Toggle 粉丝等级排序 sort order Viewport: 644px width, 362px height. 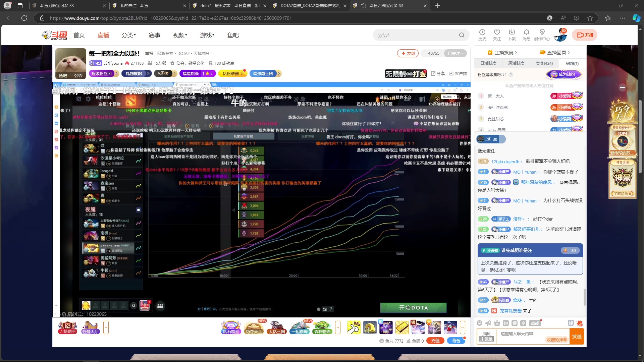point(492,74)
